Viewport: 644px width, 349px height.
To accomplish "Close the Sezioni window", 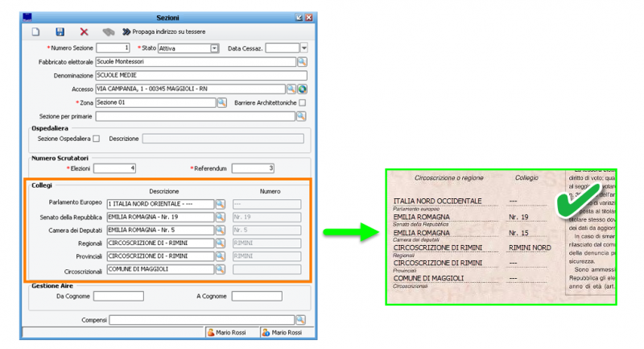I will [x=309, y=17].
